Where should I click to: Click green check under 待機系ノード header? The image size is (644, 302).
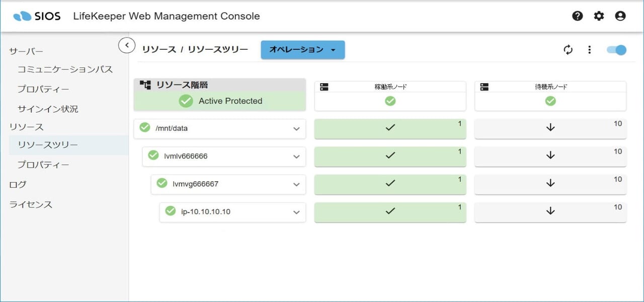[550, 101]
